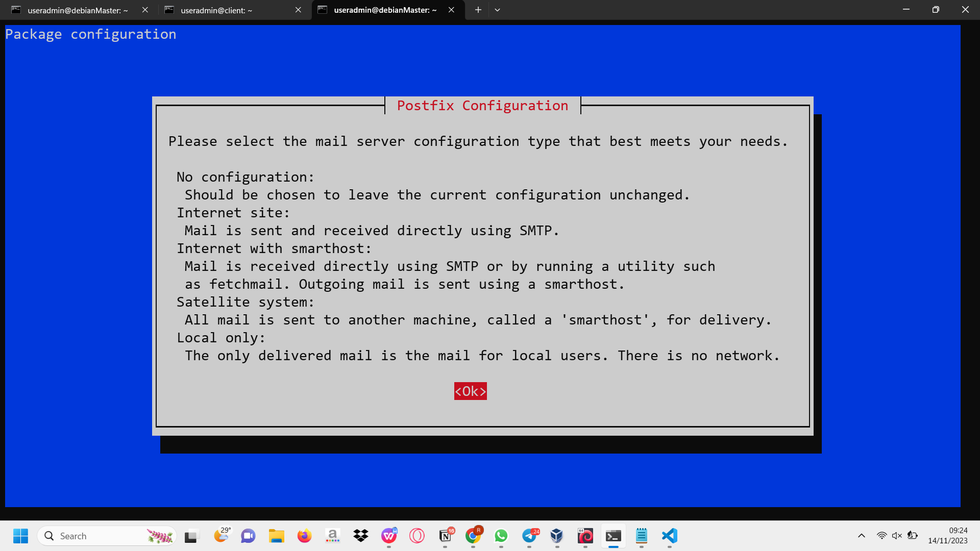This screenshot has height=551, width=980.
Task: Click the "Internet with smarthost:" heading
Action: pyautogui.click(x=274, y=248)
